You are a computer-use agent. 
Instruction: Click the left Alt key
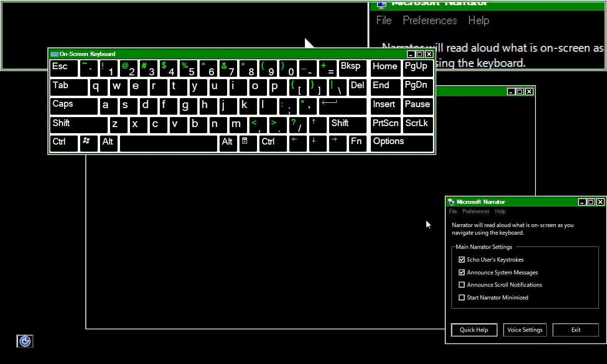pos(109,144)
